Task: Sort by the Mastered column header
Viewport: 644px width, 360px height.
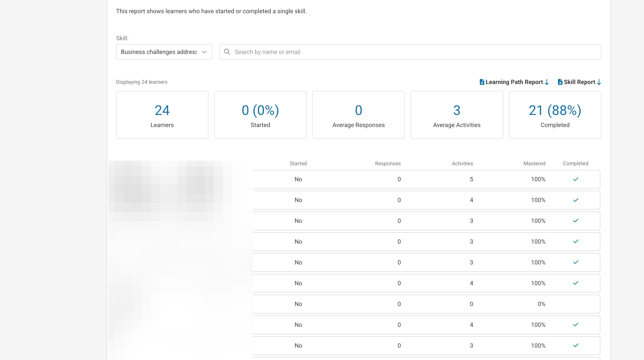Action: 534,164
